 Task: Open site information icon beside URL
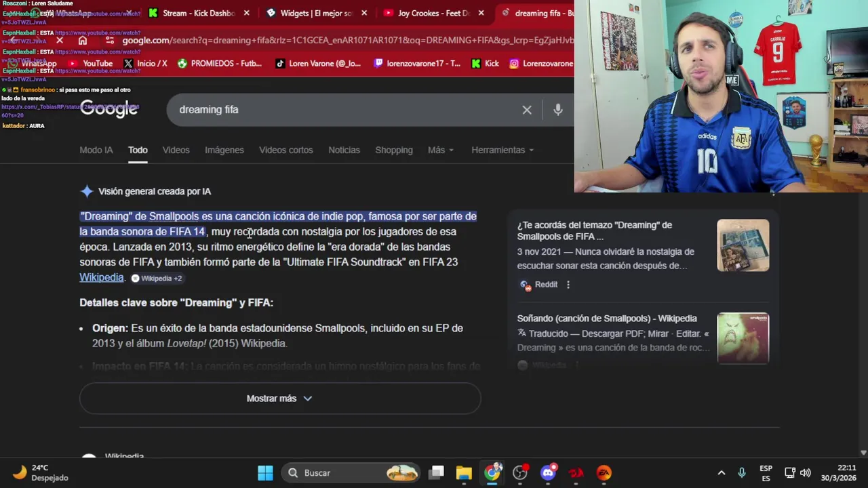point(110,40)
